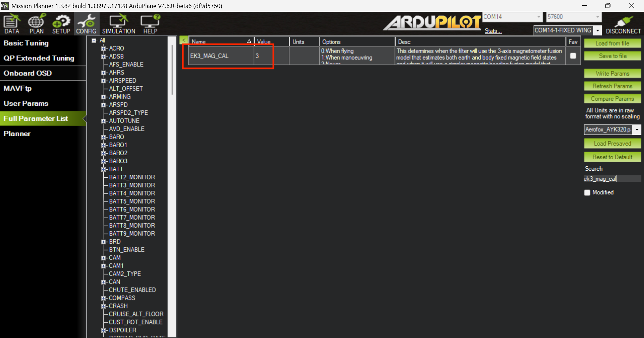Open the COM14 port dropdown
Image resolution: width=644 pixels, height=338 pixels.
[x=538, y=17]
